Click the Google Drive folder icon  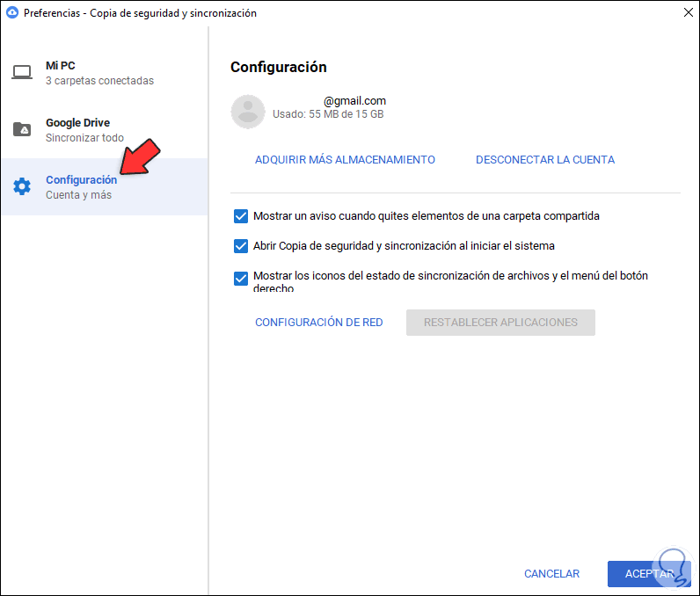pyautogui.click(x=22, y=129)
